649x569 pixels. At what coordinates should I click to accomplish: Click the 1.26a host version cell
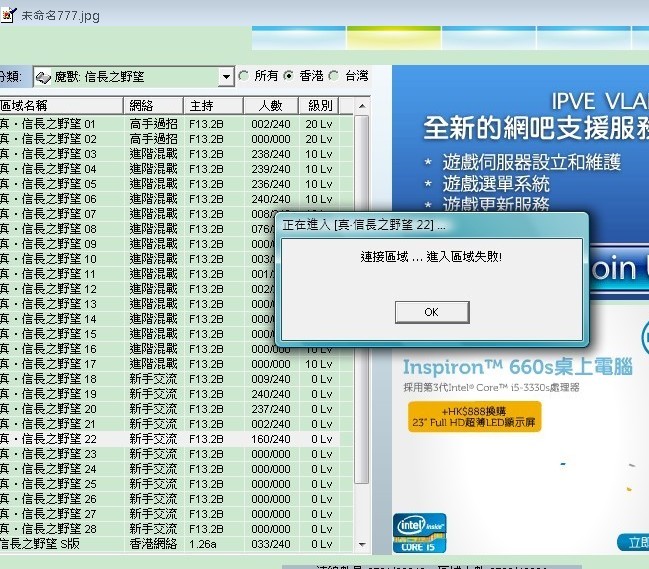point(202,544)
